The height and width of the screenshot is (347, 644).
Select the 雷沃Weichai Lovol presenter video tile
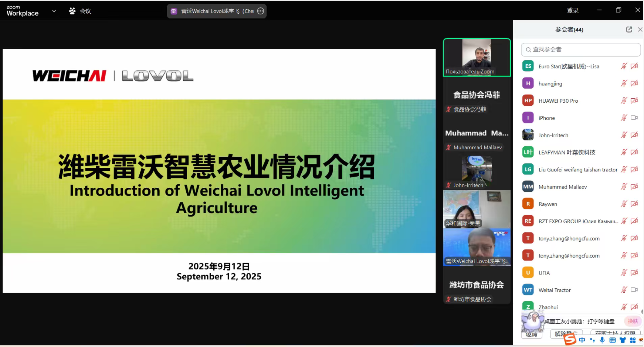(477, 247)
